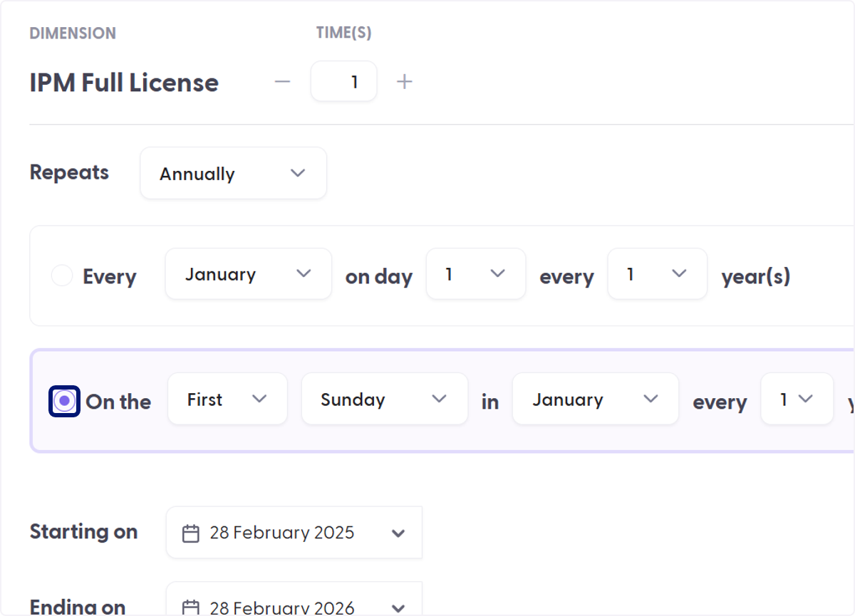Click the times quantity input field
The width and height of the screenshot is (855, 616).
click(x=344, y=81)
